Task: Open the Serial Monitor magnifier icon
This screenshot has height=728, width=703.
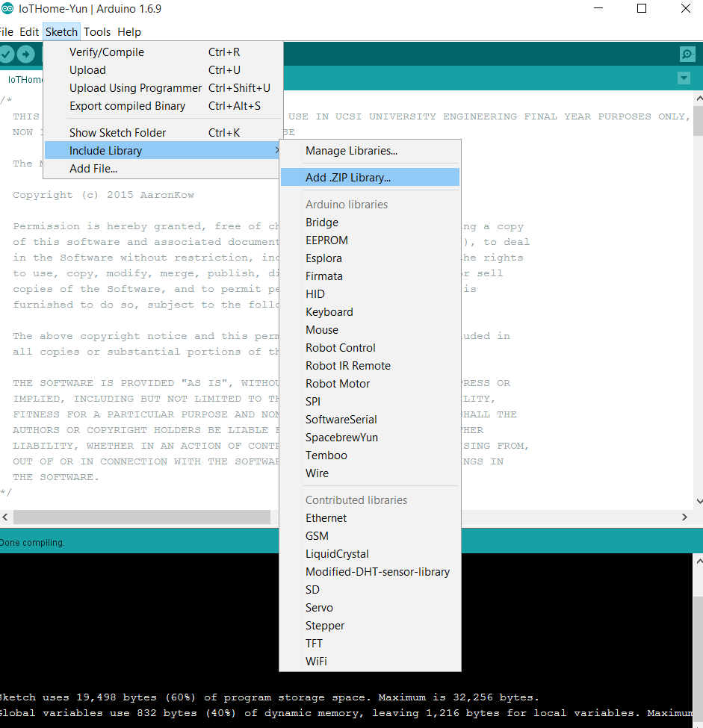Action: [687, 55]
